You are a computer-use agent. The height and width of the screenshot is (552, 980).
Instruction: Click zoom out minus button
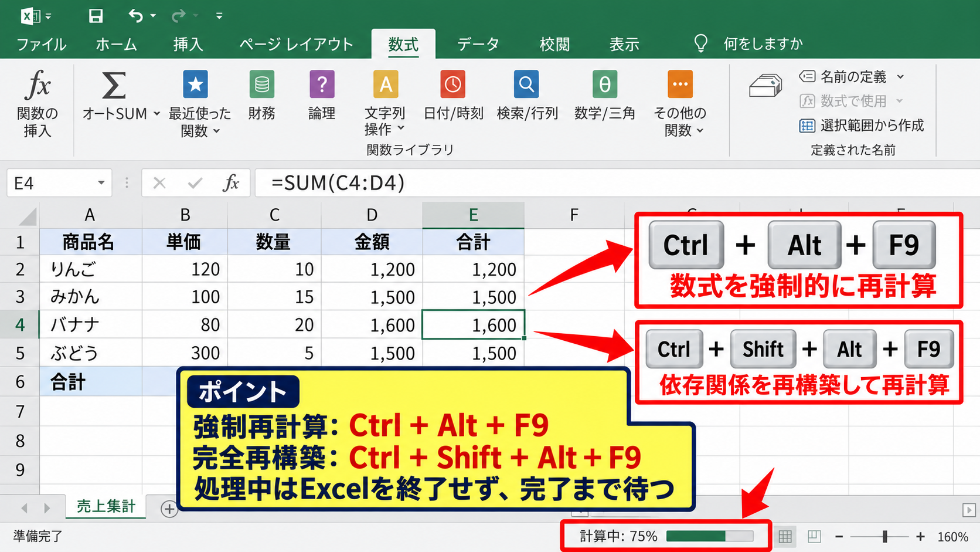click(x=839, y=536)
